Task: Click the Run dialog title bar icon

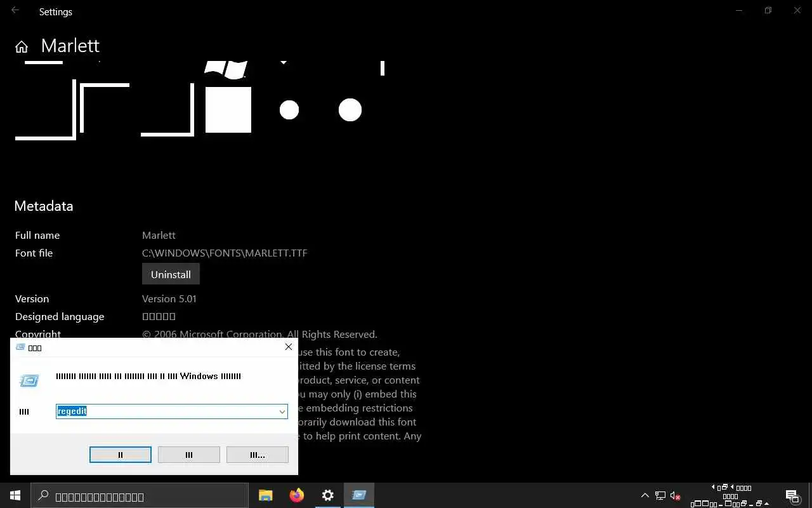Action: pos(20,347)
